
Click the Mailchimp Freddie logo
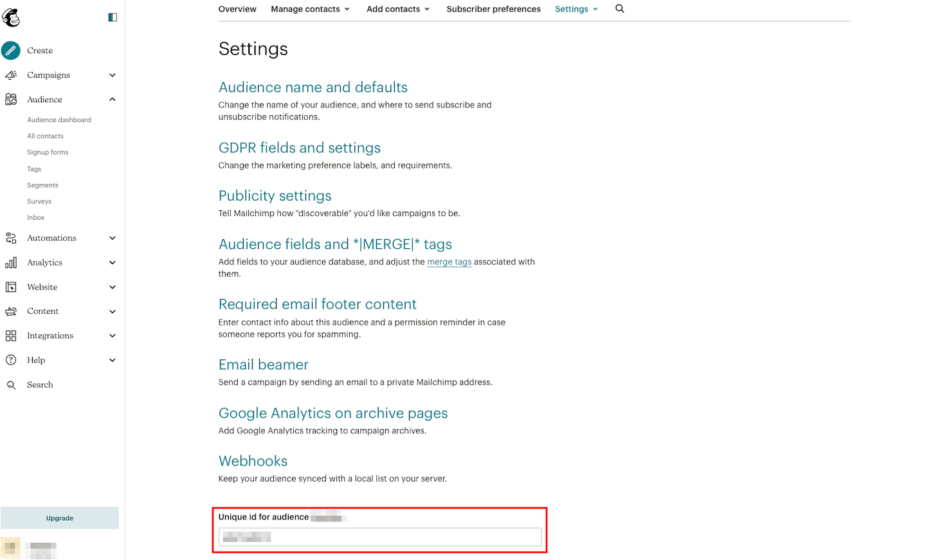tap(11, 17)
